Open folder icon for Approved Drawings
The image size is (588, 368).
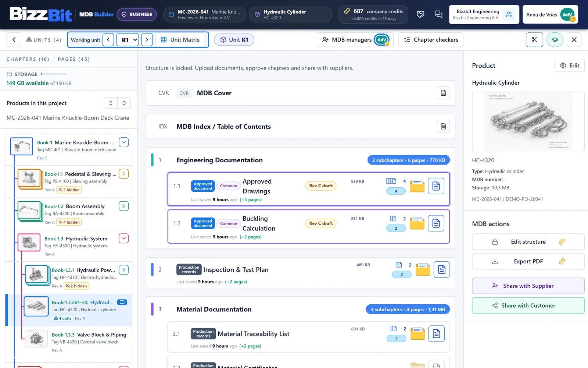[x=417, y=186]
